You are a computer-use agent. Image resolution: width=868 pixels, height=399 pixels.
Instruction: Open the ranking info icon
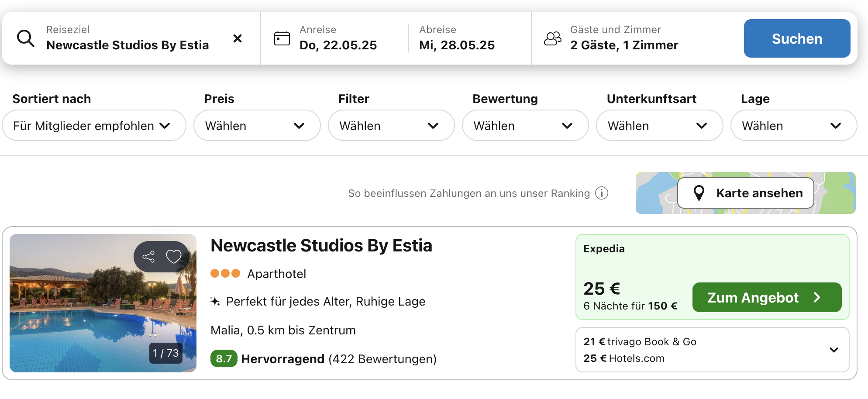point(602,193)
